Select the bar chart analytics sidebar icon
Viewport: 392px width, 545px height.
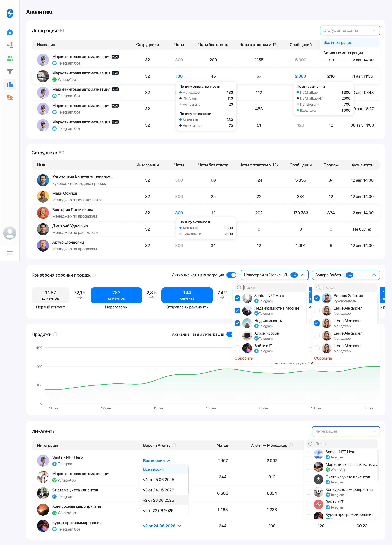(10, 84)
